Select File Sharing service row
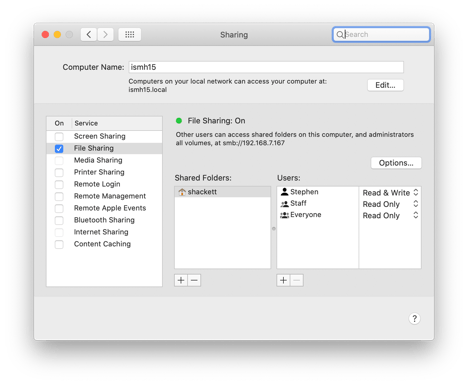The image size is (468, 385). point(104,148)
